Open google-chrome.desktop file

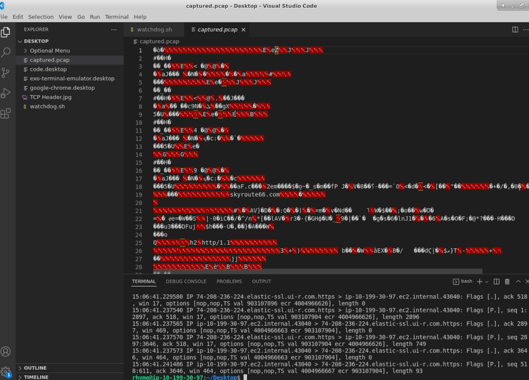pos(70,88)
